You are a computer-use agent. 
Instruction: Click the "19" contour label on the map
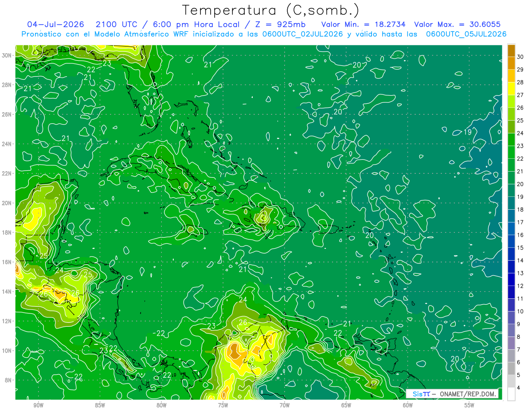(x=468, y=132)
